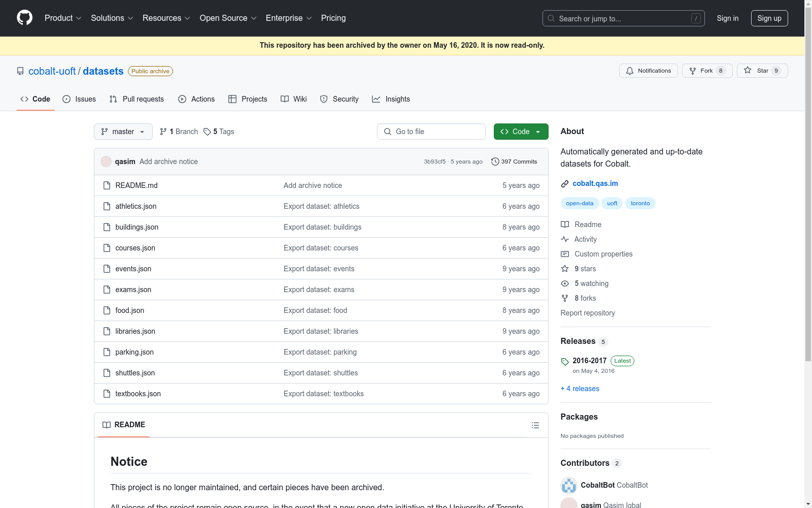Open the buildings.json file
Screen dimensions: 812x508
pos(137,227)
